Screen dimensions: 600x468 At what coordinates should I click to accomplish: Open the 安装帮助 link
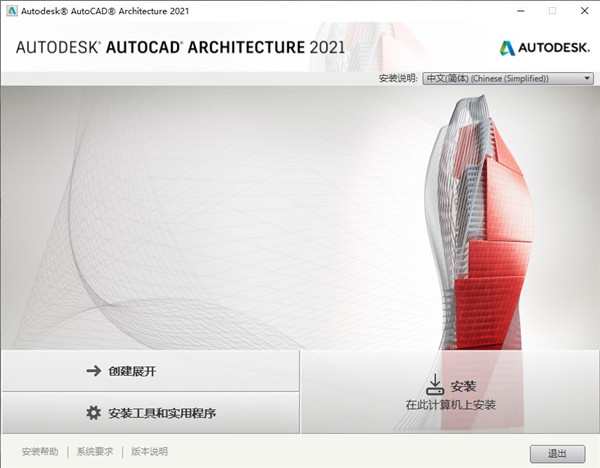40,451
